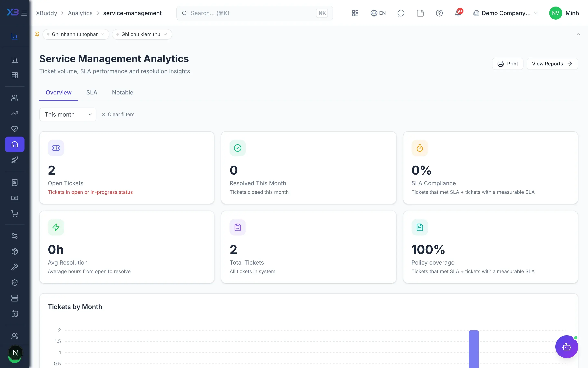Open the EN language selector

(378, 13)
